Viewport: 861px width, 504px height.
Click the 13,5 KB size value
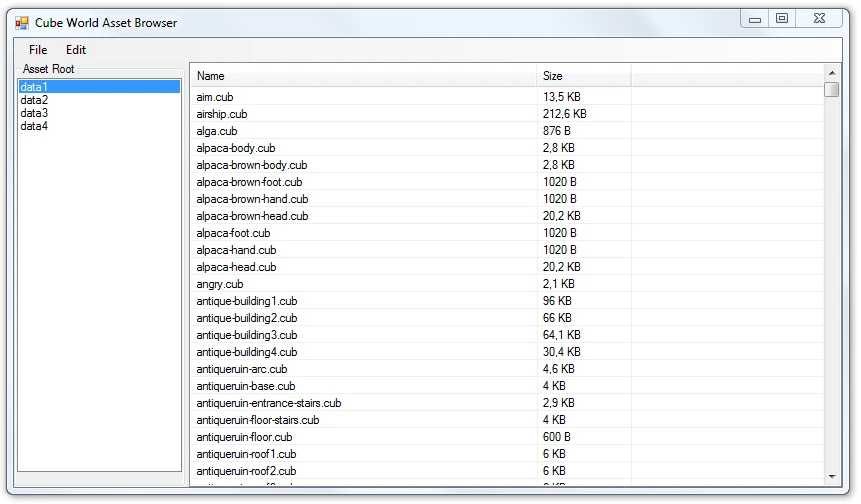[562, 97]
